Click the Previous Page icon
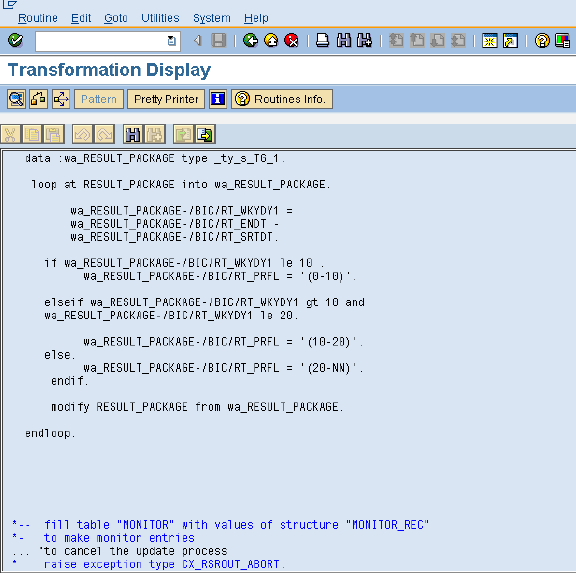 417,40
